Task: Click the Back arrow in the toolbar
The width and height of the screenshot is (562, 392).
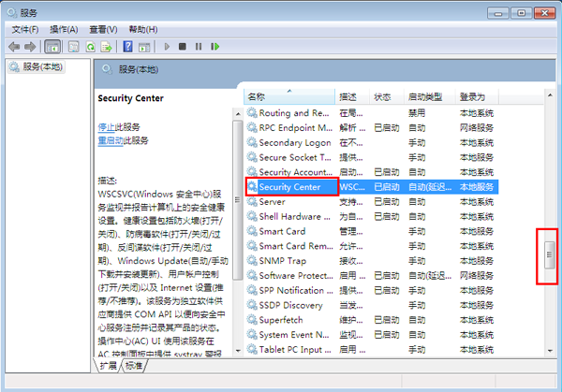Action: coord(12,46)
